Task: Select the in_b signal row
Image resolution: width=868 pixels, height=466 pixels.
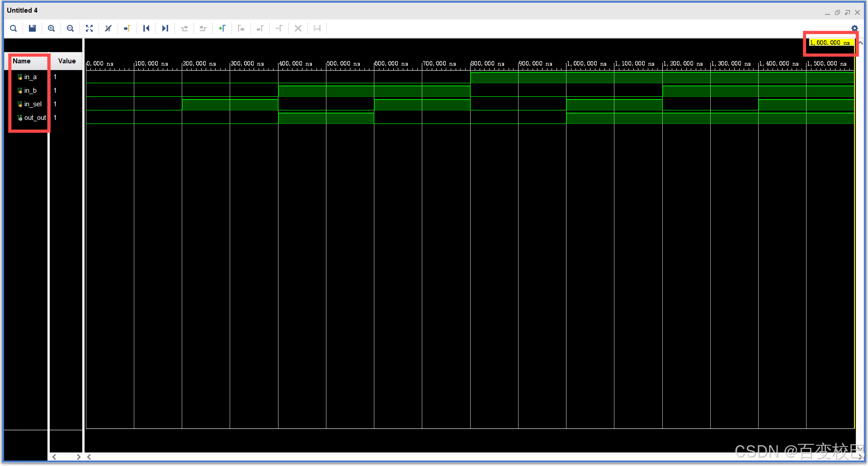Action: point(29,90)
